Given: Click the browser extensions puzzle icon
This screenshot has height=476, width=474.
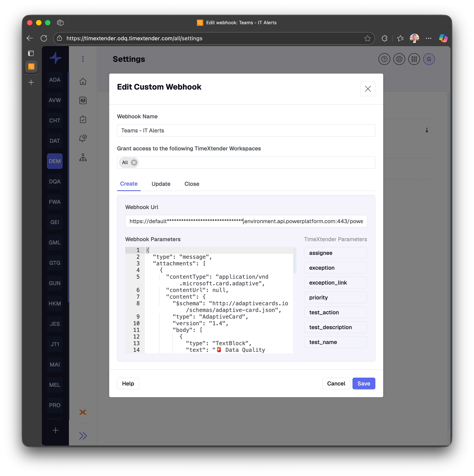Looking at the screenshot, I should pos(384,38).
